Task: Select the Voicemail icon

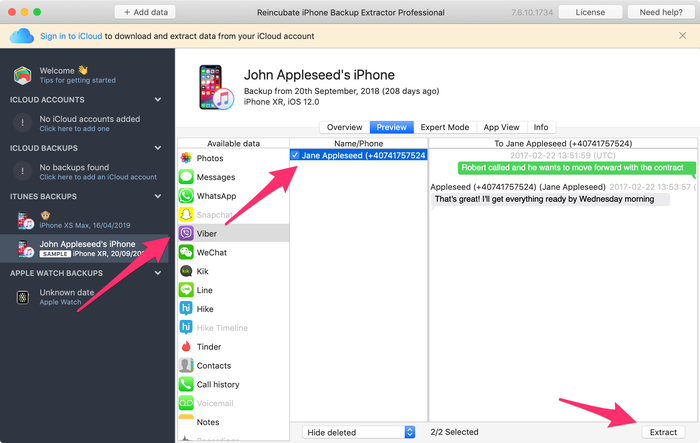Action: (186, 403)
